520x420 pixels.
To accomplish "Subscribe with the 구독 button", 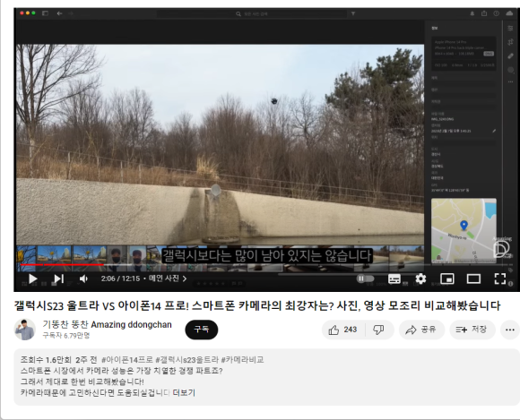I will 202,330.
